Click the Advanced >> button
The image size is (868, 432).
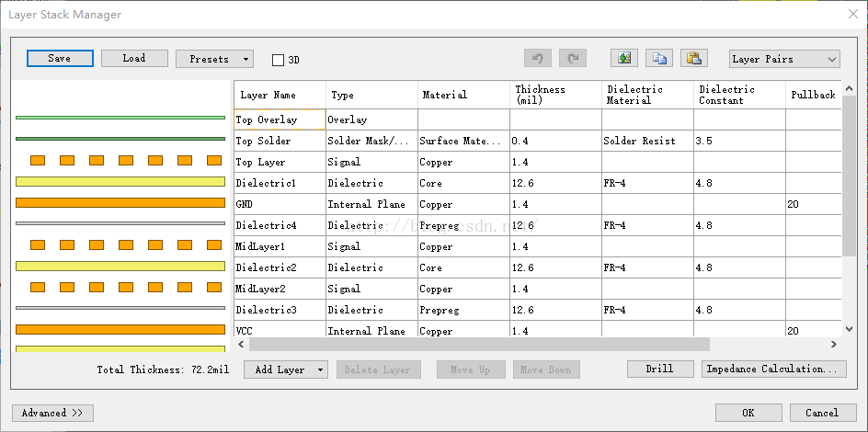pyautogui.click(x=52, y=413)
